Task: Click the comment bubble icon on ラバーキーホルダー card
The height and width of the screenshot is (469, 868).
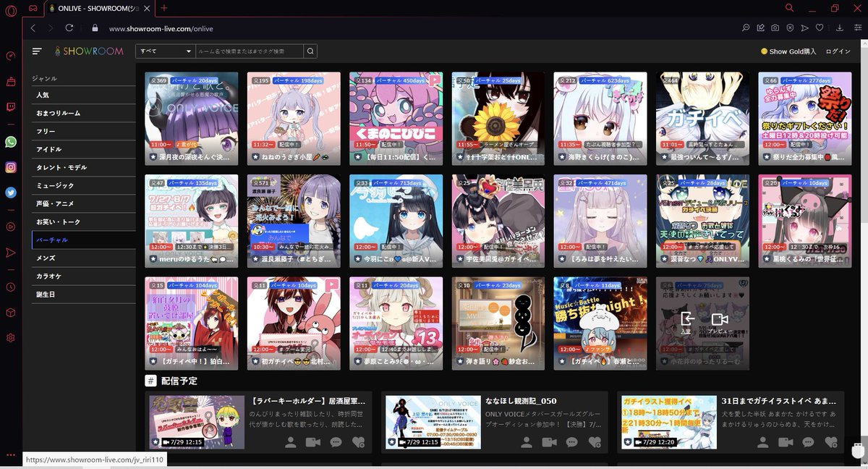Action: [335, 442]
